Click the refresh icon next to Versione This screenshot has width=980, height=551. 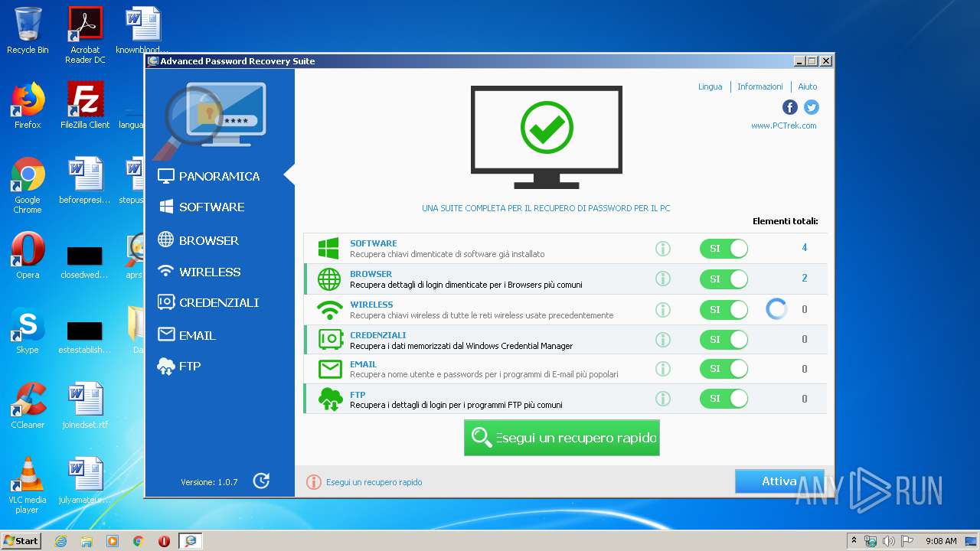[261, 481]
